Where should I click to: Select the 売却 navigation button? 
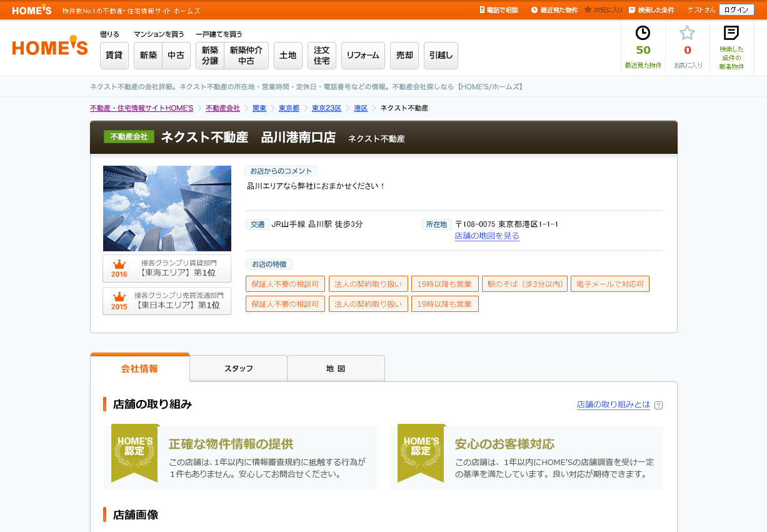(x=404, y=56)
